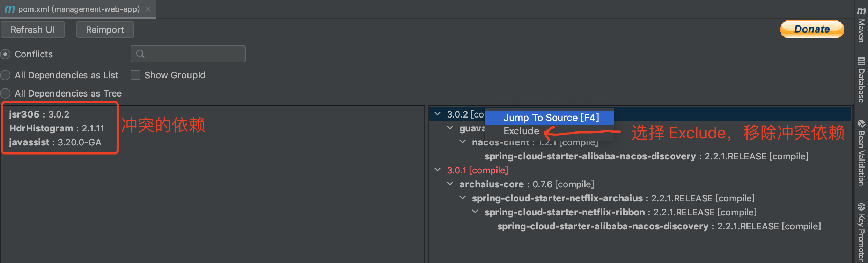The width and height of the screenshot is (868, 263).
Task: Close the pom.xml tab
Action: coord(148,9)
